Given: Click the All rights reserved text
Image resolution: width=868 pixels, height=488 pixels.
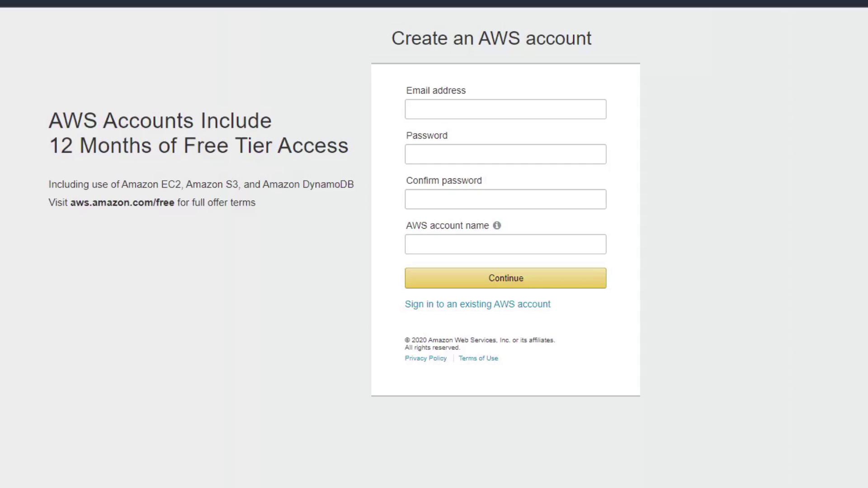Looking at the screenshot, I should [x=432, y=348].
